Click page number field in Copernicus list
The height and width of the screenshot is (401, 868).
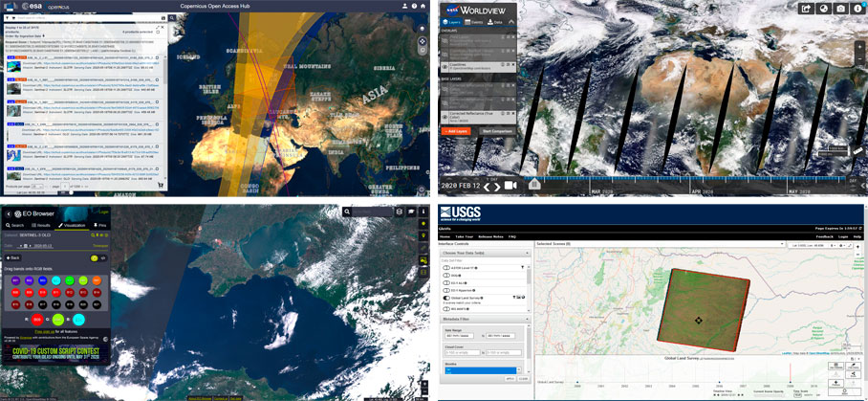(65, 187)
